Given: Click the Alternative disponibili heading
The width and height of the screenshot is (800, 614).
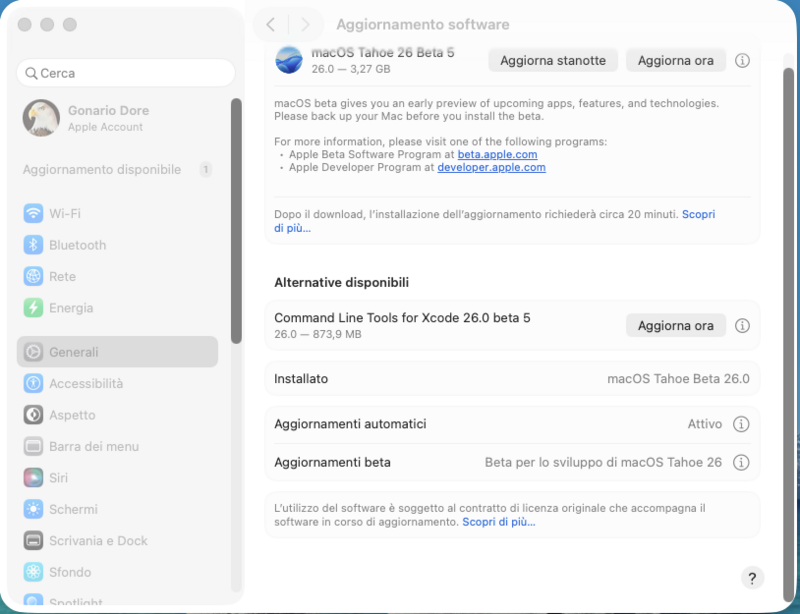Looking at the screenshot, I should pos(341,282).
